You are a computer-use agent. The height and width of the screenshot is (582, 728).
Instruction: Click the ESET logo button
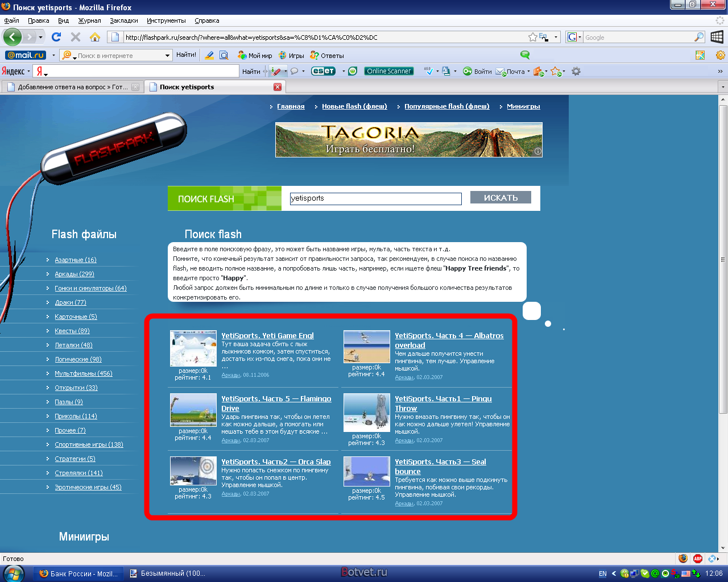323,71
